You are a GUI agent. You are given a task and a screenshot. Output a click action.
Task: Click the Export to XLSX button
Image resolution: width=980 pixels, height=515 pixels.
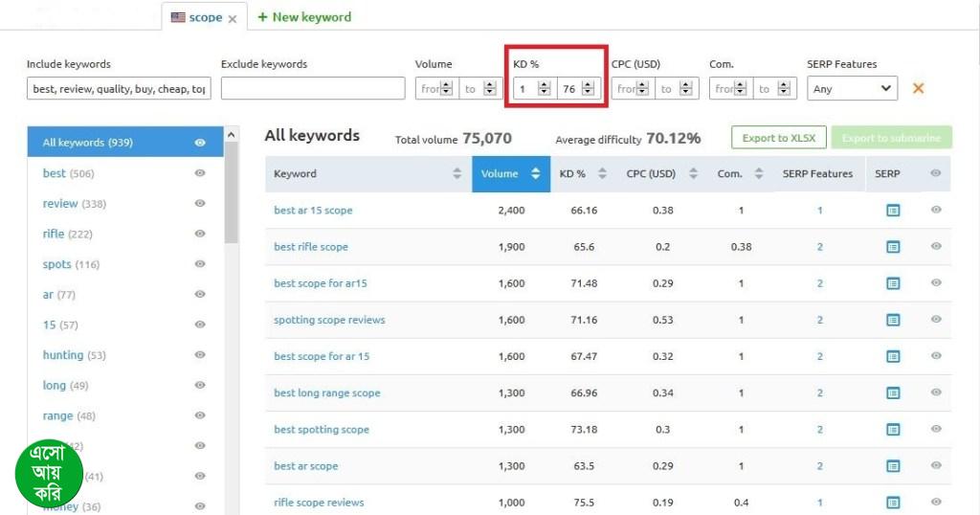point(778,138)
